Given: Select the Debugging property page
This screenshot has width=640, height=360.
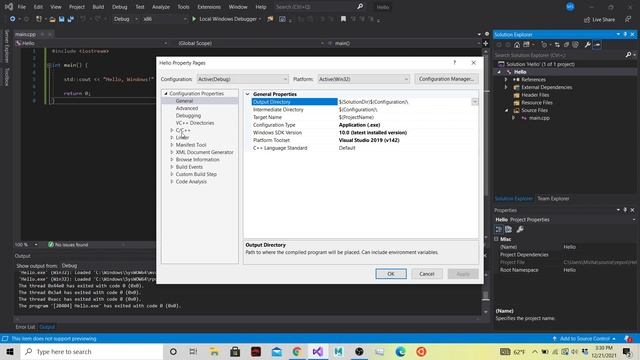Looking at the screenshot, I should tap(188, 116).
